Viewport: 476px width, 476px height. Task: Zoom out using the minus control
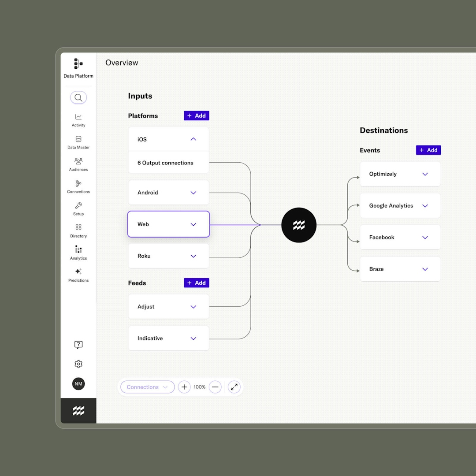click(x=215, y=387)
